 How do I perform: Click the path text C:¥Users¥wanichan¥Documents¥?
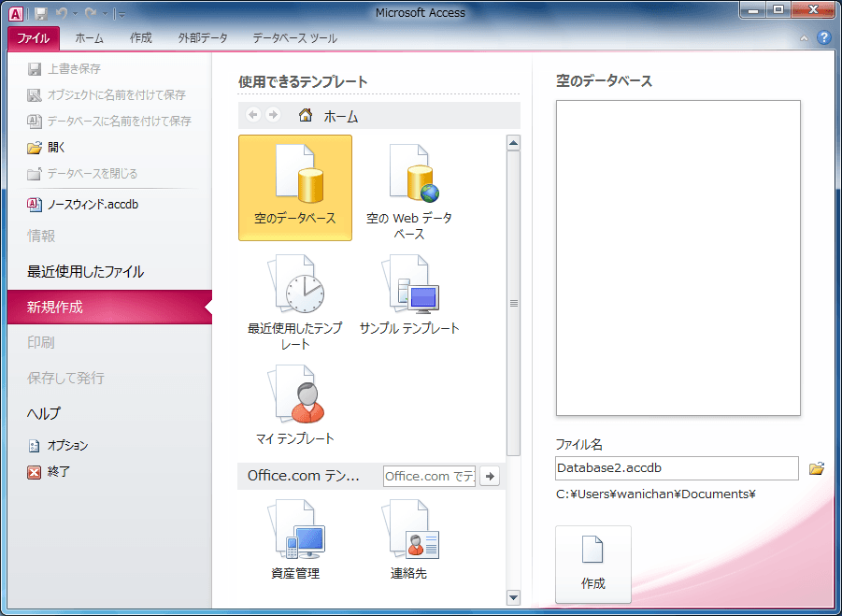click(x=656, y=494)
